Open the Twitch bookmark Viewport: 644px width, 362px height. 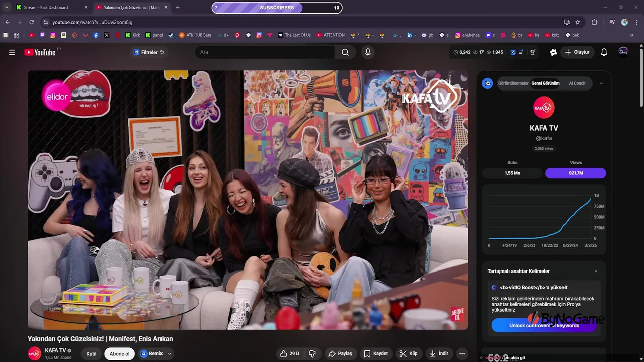42,35
